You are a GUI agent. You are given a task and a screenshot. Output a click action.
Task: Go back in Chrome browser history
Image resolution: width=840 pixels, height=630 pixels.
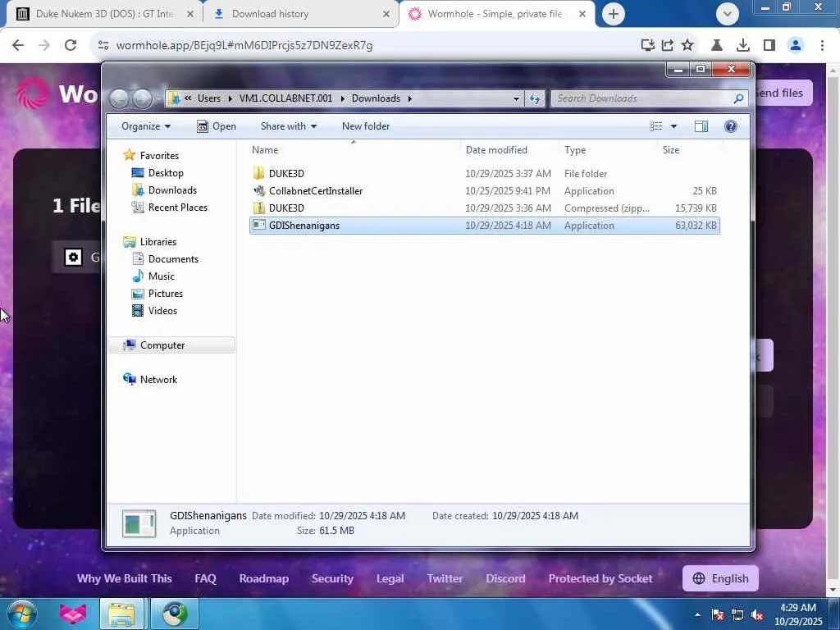coord(18,46)
